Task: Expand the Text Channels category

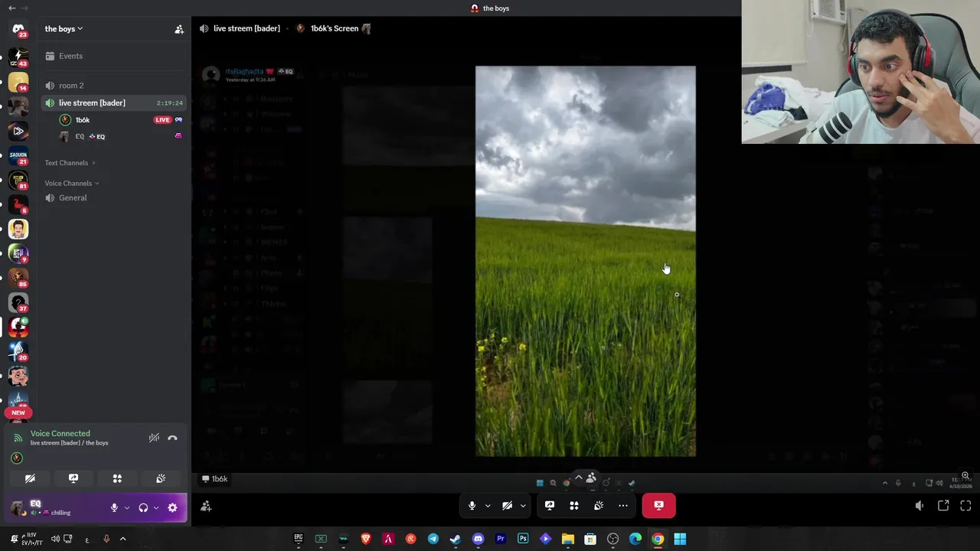Action: pyautogui.click(x=70, y=163)
